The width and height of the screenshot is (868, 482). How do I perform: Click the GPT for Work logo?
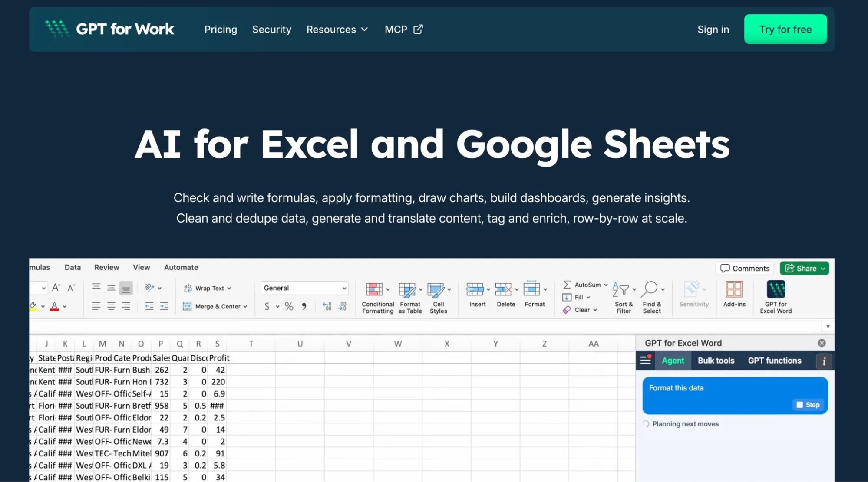coord(109,29)
